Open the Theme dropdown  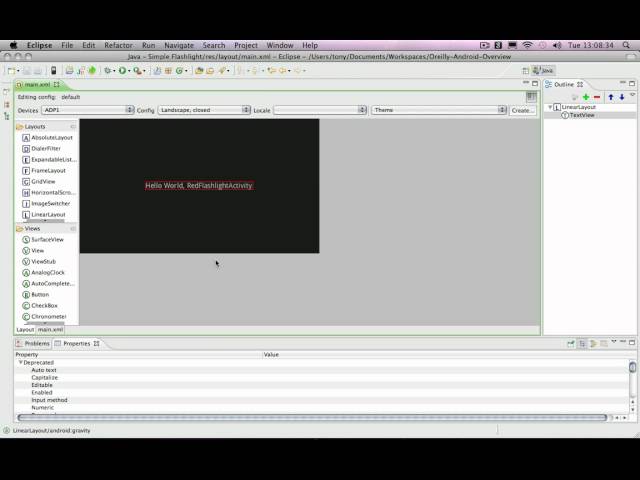pos(439,110)
